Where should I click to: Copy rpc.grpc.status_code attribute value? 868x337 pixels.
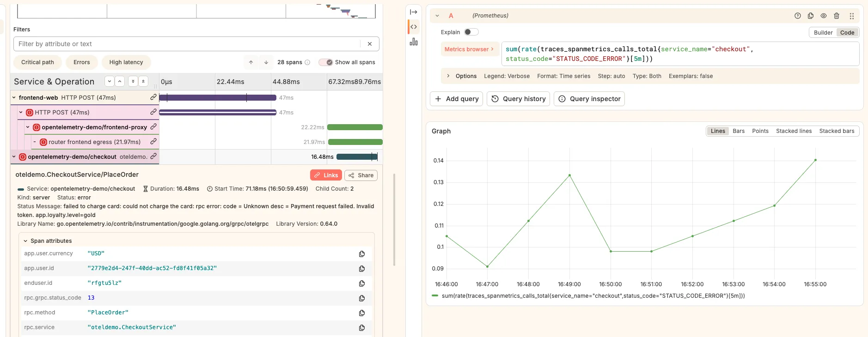[362, 298]
